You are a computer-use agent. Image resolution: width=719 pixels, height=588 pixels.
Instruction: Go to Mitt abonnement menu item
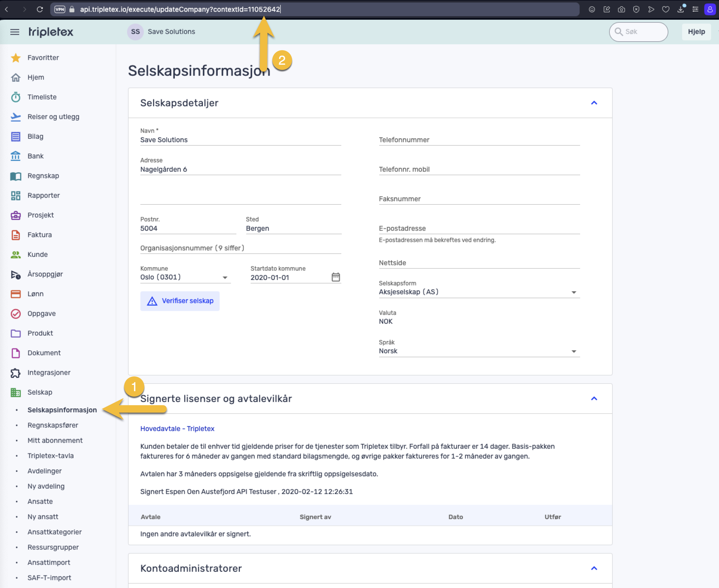pos(55,440)
